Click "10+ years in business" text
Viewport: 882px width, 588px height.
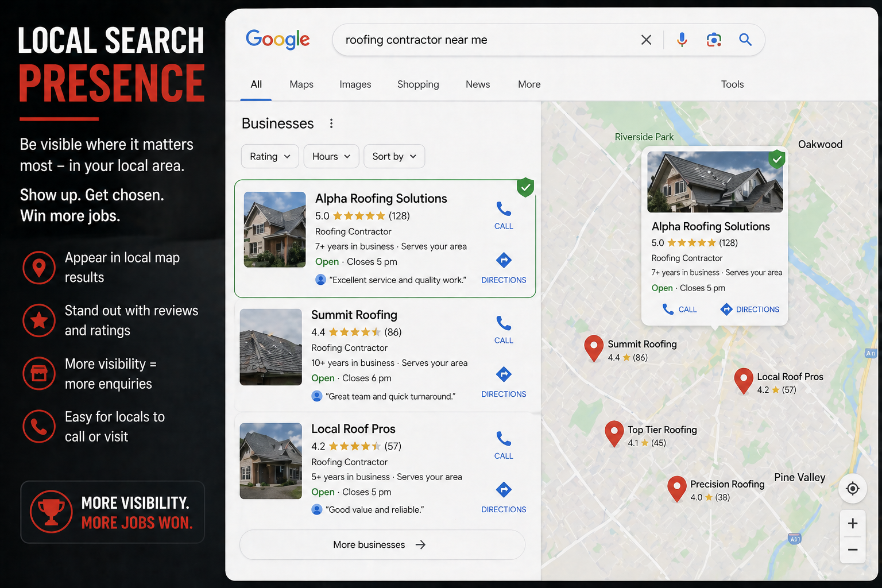(353, 363)
